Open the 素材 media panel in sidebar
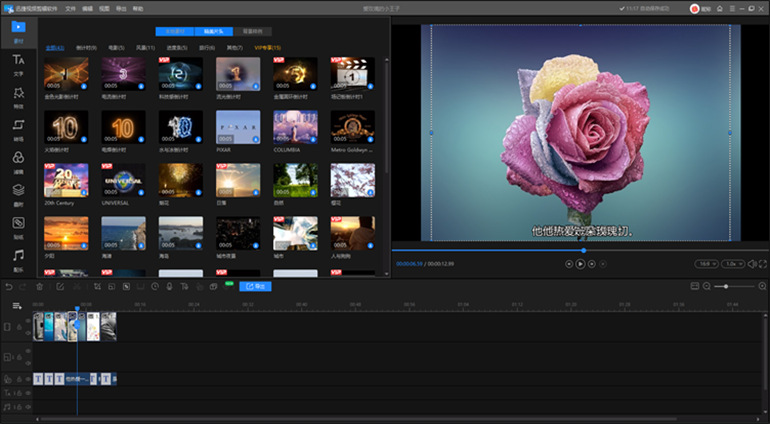Viewport: 770px width, 424px height. click(18, 32)
